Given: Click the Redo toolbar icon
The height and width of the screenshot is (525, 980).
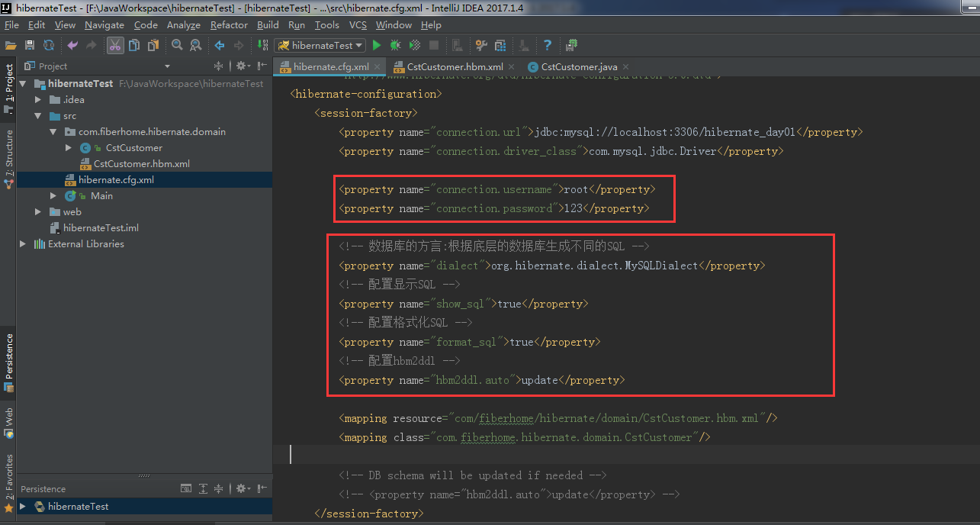Looking at the screenshot, I should coord(92,46).
